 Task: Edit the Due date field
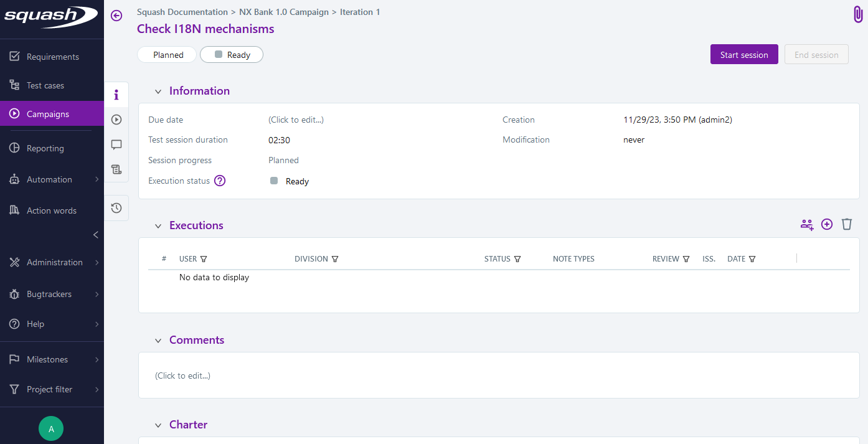(x=296, y=120)
